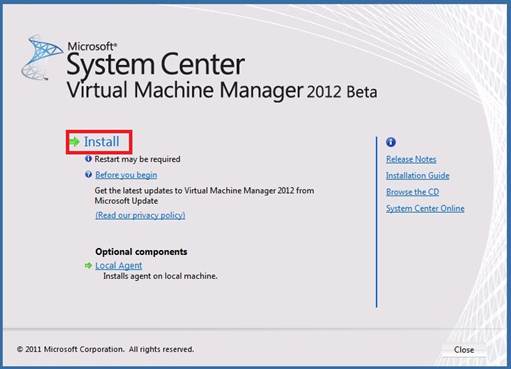511x369 pixels.
Task: Click the info icon beside Restart may be required
Action: click(88, 159)
